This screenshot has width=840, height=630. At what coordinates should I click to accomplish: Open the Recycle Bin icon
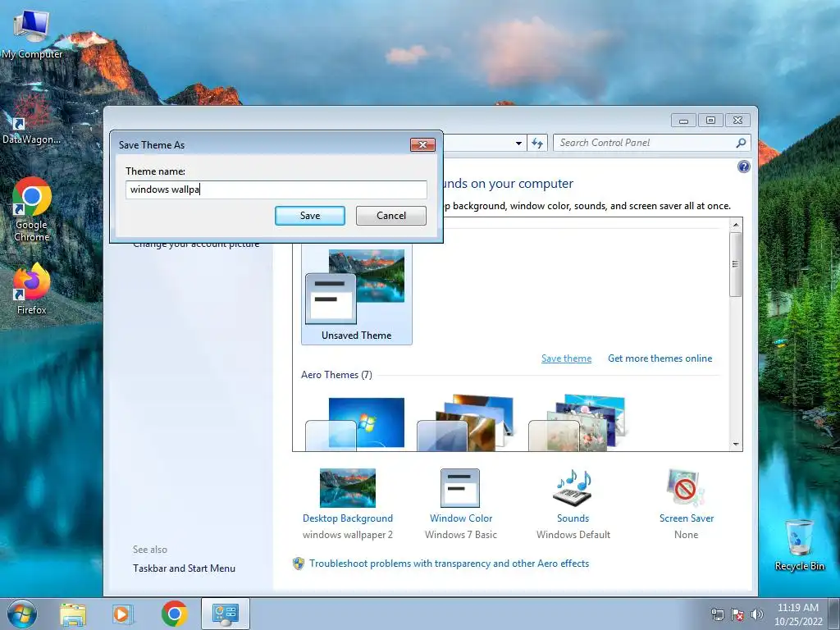coord(799,545)
